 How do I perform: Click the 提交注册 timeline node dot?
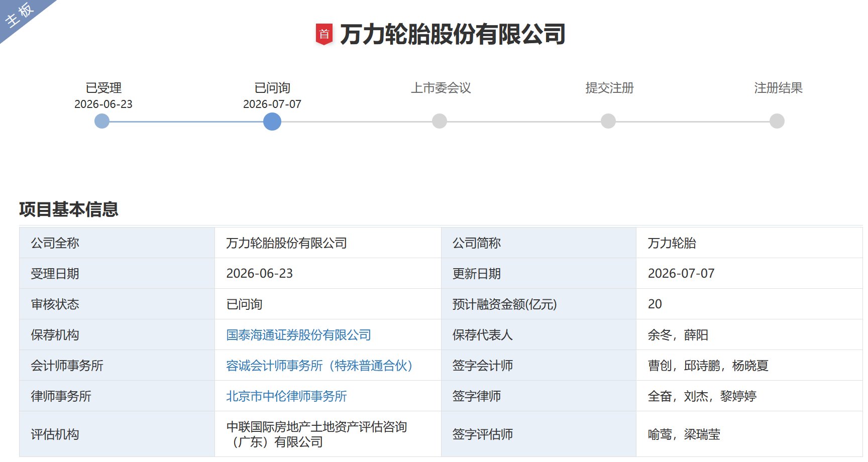(x=608, y=121)
